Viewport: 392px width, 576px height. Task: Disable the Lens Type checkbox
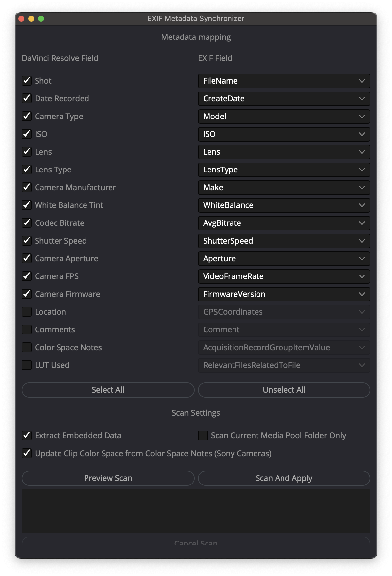(27, 170)
